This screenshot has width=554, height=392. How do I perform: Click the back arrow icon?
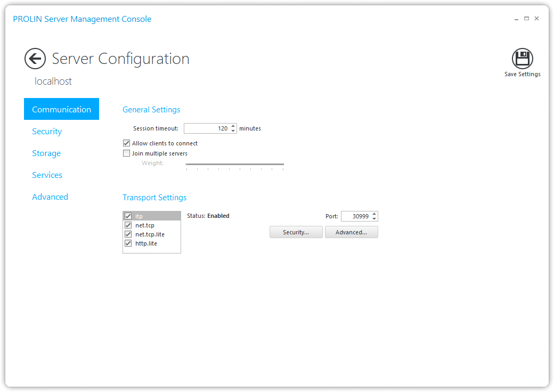(35, 59)
